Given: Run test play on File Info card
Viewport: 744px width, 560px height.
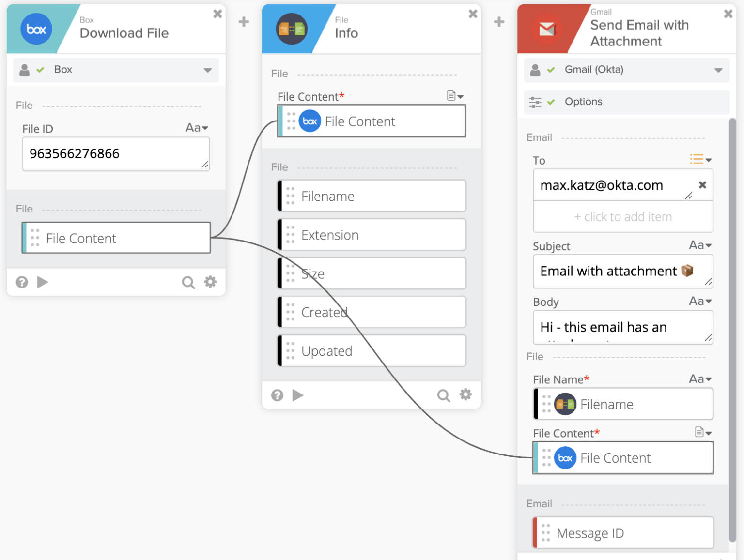Looking at the screenshot, I should [x=298, y=395].
